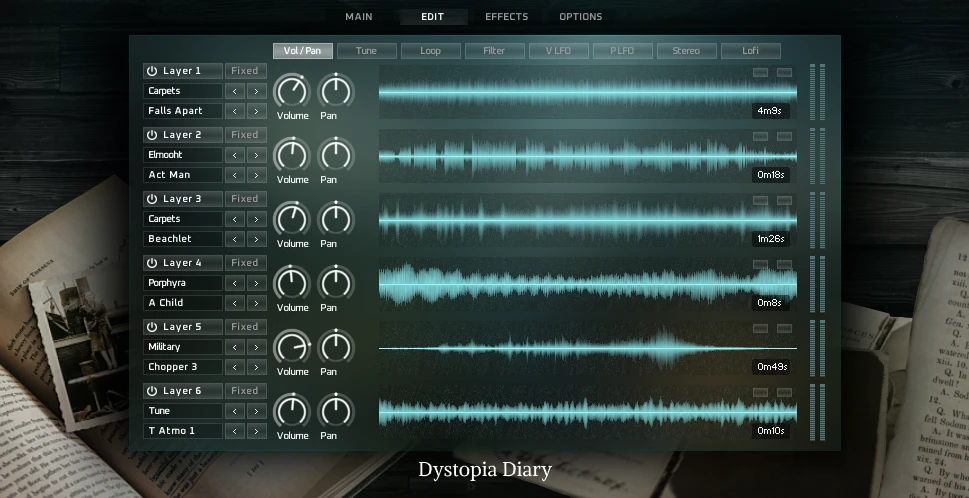Viewport: 969px width, 498px height.
Task: Click the Lofi tab button
Action: click(x=750, y=51)
